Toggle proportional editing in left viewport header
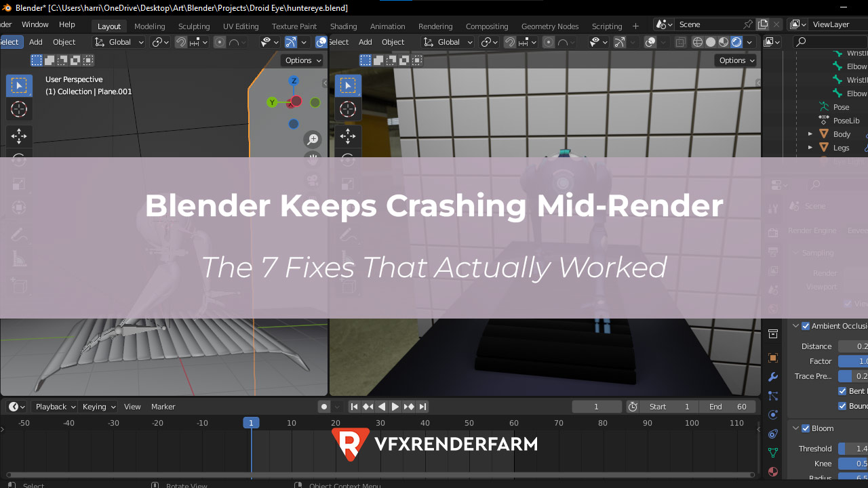This screenshot has width=868, height=488. pyautogui.click(x=220, y=42)
